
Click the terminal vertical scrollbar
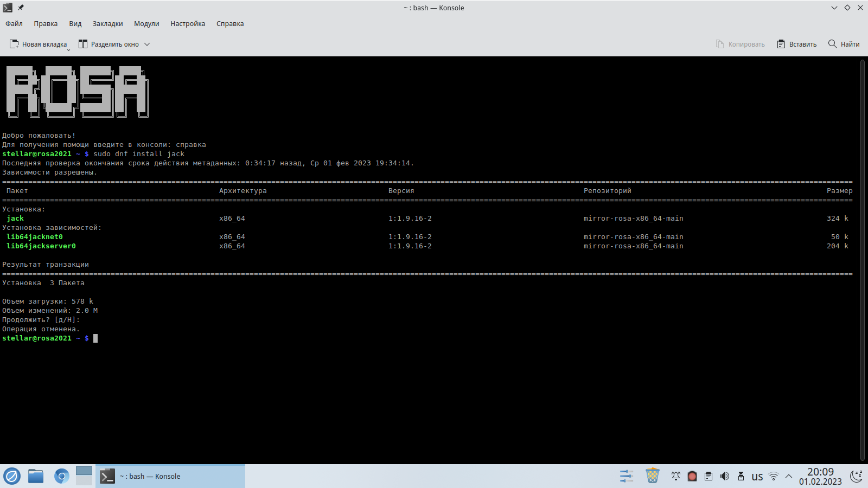pos(862,260)
